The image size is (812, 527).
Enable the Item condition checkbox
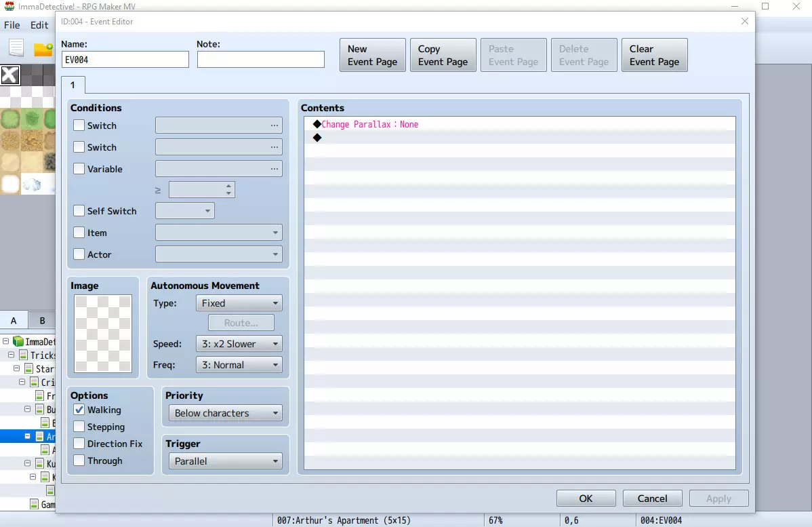(x=79, y=233)
